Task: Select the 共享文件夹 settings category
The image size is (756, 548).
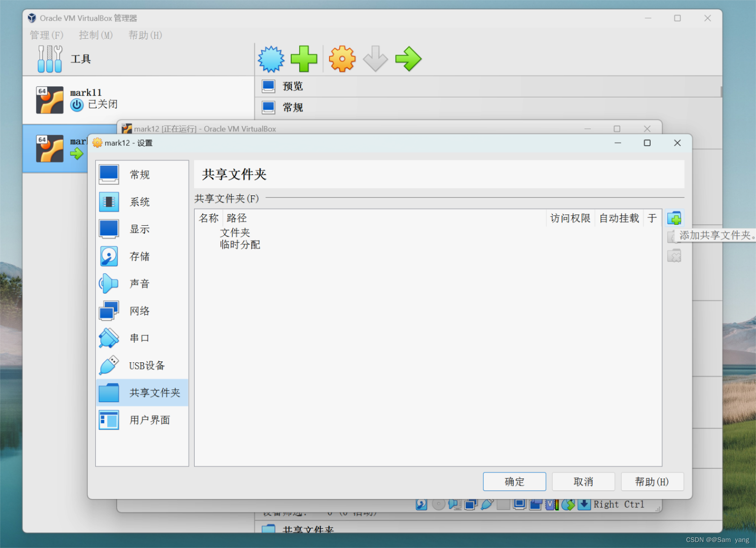Action: tap(142, 393)
